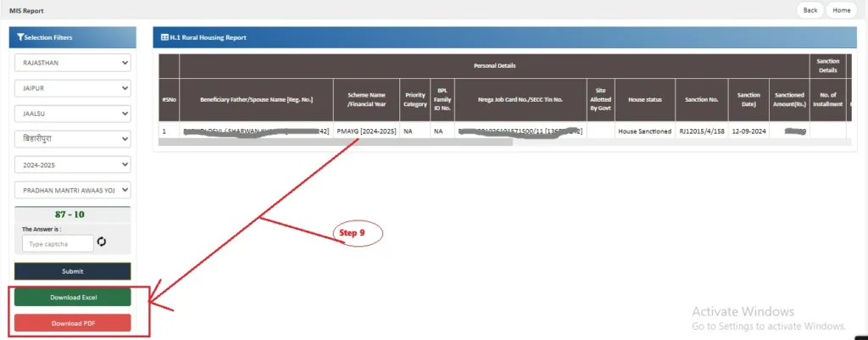The height and width of the screenshot is (340, 868).
Task: Click the 87 - 10 captcha question
Action: [70, 215]
